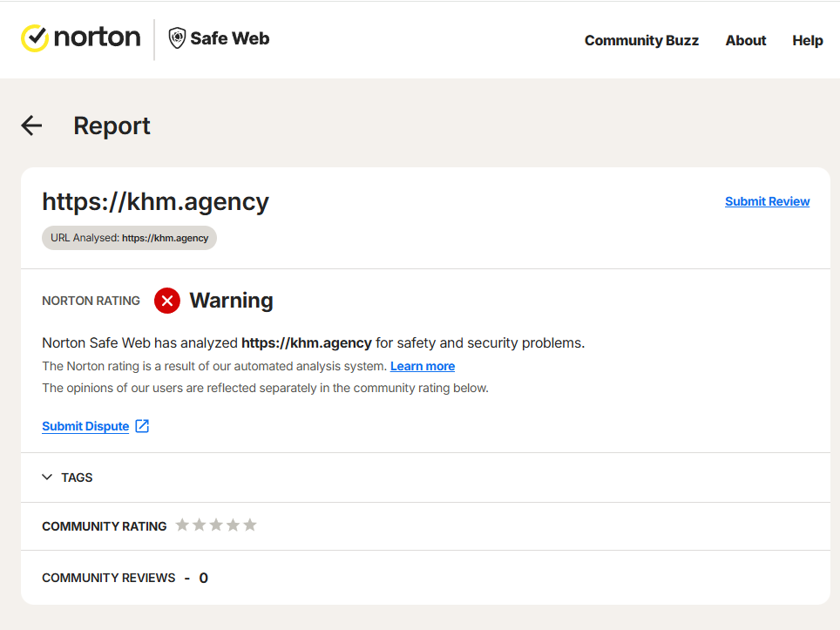Click the norton wordmark text

click(97, 37)
